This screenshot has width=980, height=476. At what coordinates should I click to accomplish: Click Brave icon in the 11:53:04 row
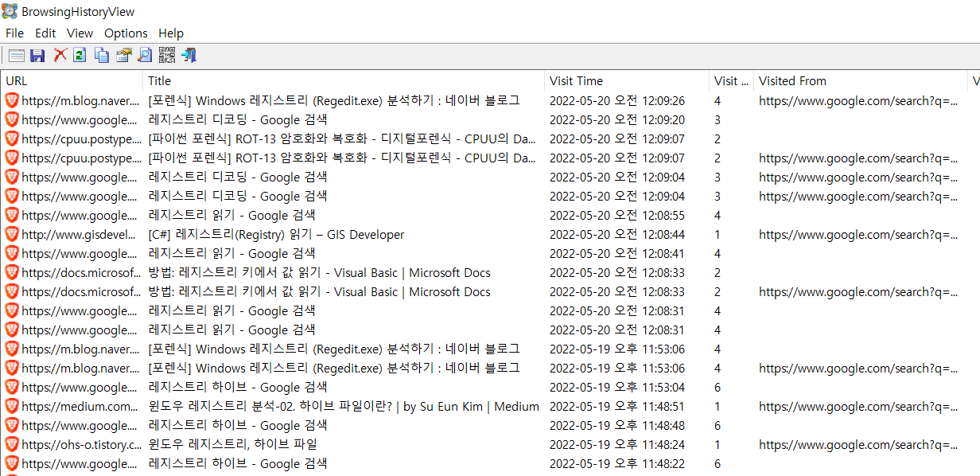tap(12, 387)
